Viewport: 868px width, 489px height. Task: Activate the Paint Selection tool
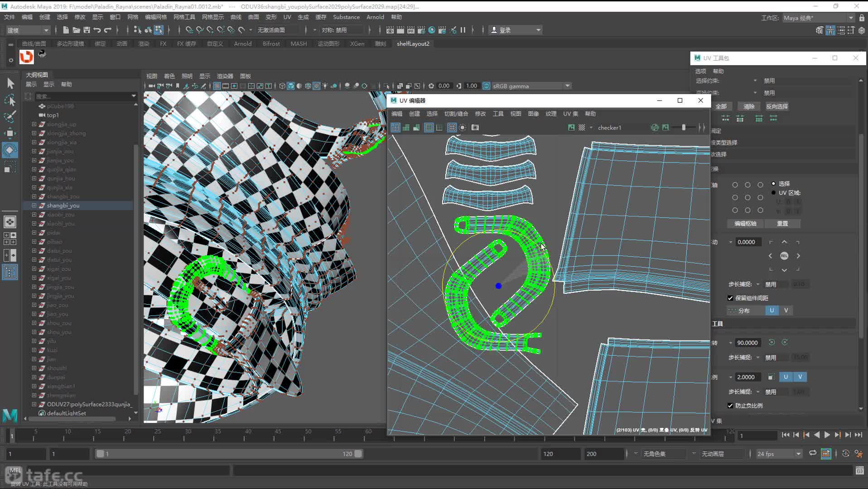click(x=10, y=116)
